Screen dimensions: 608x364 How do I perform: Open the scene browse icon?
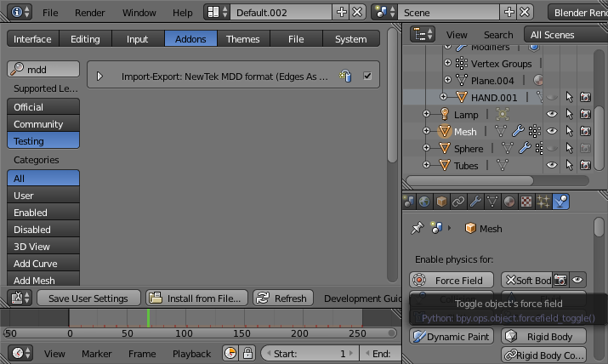pyautogui.click(x=384, y=13)
